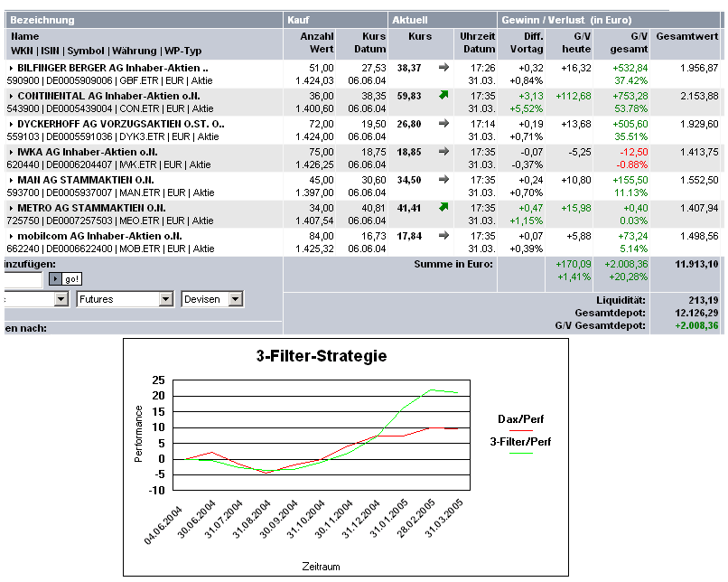Open the partially visible dropdown left of Futures
Image resolution: width=728 pixels, height=582 pixels.
pos(36,299)
